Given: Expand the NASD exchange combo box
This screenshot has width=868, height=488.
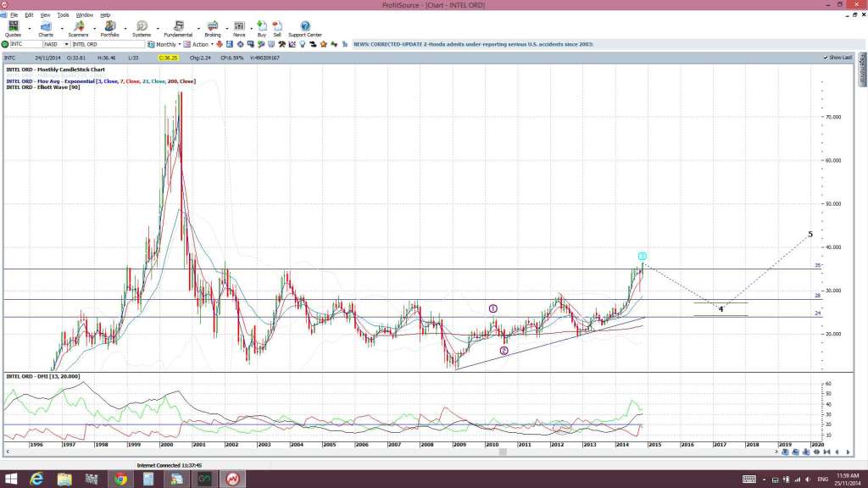Looking at the screenshot, I should 66,44.
